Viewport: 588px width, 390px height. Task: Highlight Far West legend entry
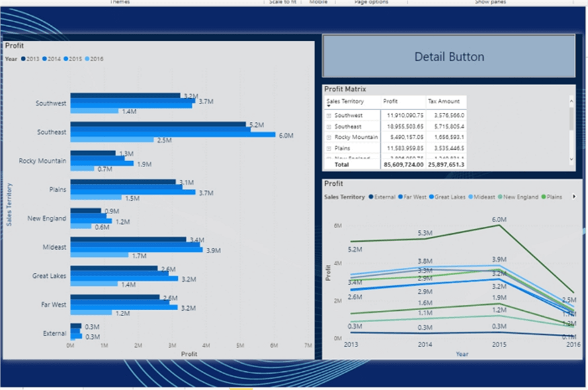coord(412,197)
